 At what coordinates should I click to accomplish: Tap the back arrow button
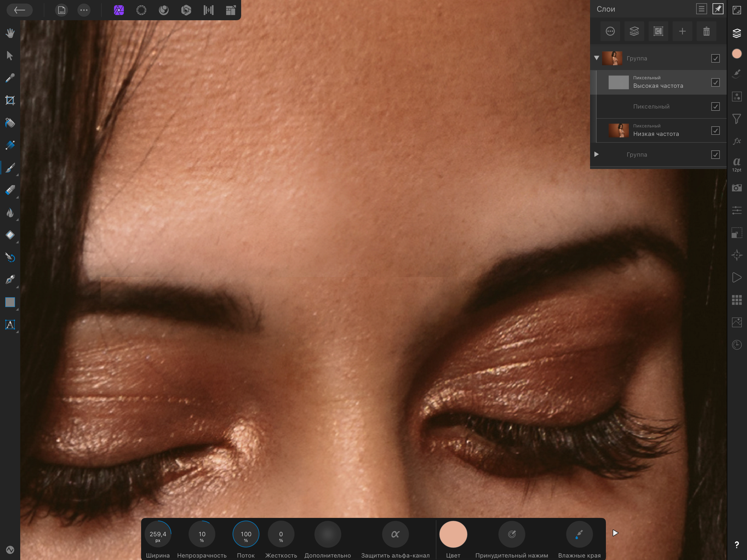(x=20, y=10)
